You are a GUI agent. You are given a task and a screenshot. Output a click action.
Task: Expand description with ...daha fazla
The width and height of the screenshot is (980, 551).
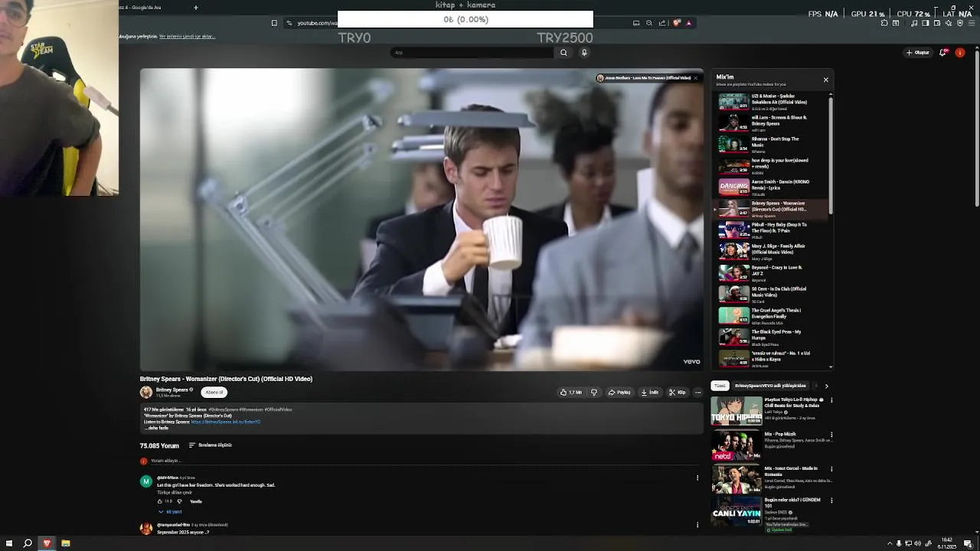coord(156,428)
